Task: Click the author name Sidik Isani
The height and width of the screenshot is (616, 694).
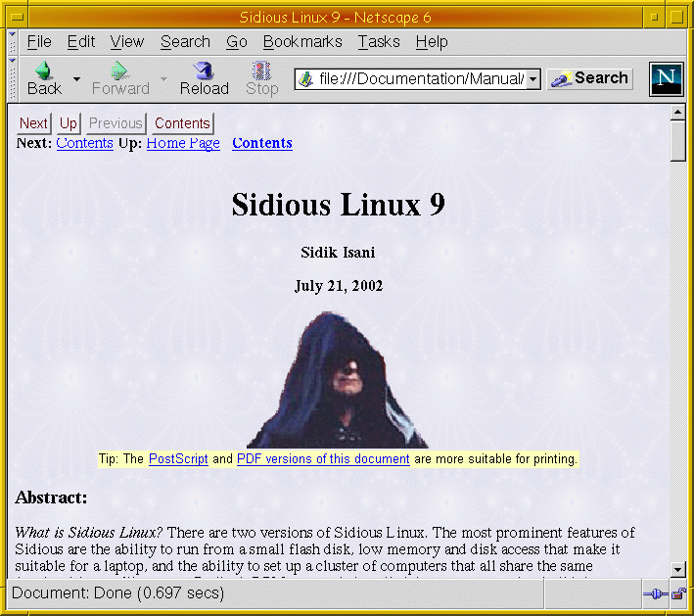Action: [x=338, y=253]
